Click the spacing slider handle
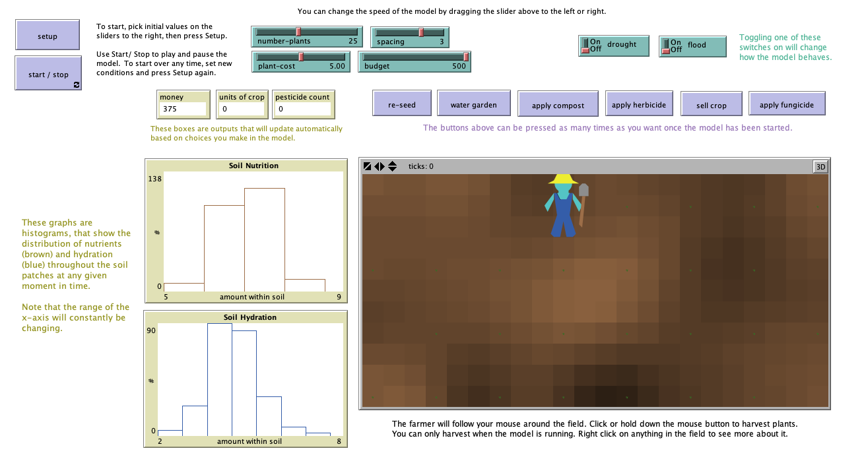Image resolution: width=868 pixels, height=463 pixels. [x=421, y=32]
